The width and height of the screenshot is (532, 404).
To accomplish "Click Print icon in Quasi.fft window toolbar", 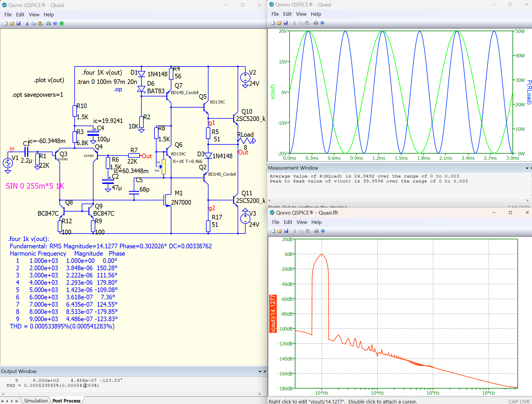I will point(316,231).
